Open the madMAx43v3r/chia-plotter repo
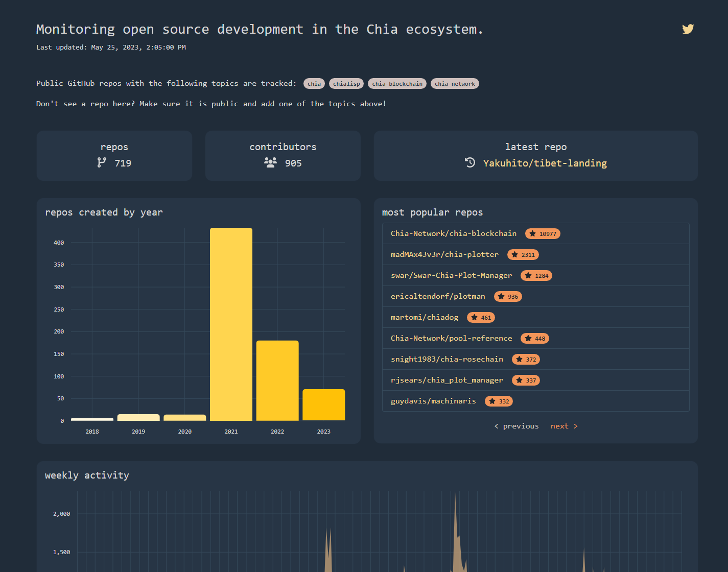 (444, 254)
